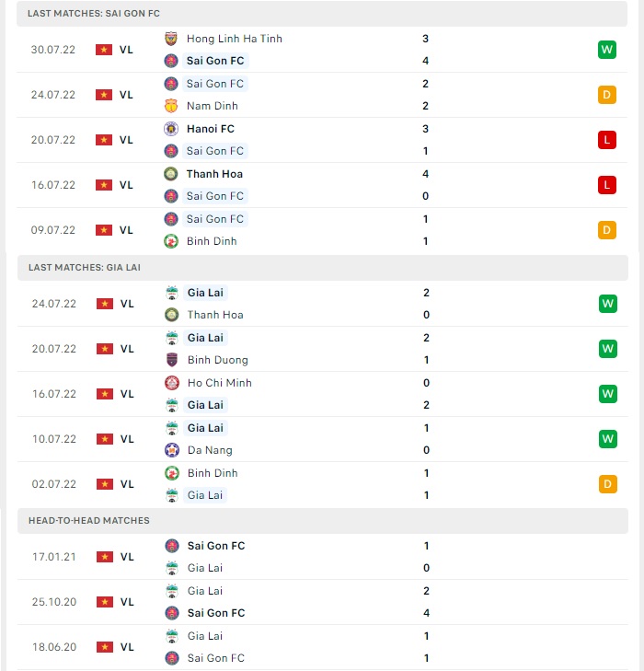Click the red L badge for Hanoi FC match
644x671 pixels.
tap(607, 140)
